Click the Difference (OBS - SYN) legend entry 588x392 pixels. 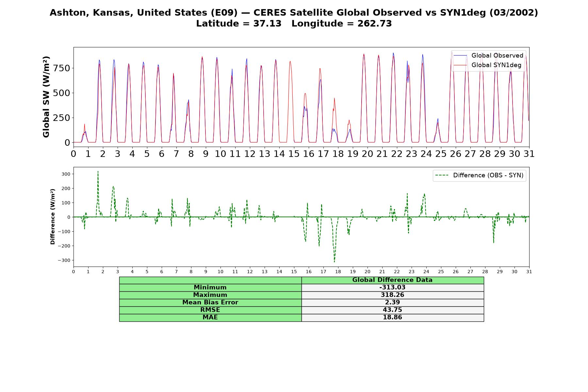pos(479,175)
